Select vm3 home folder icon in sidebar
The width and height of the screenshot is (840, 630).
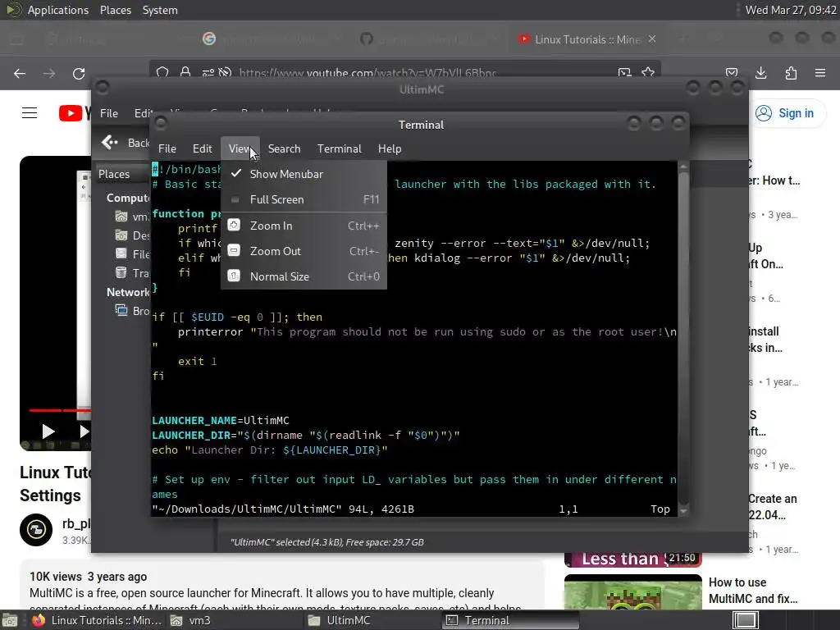[121, 217]
